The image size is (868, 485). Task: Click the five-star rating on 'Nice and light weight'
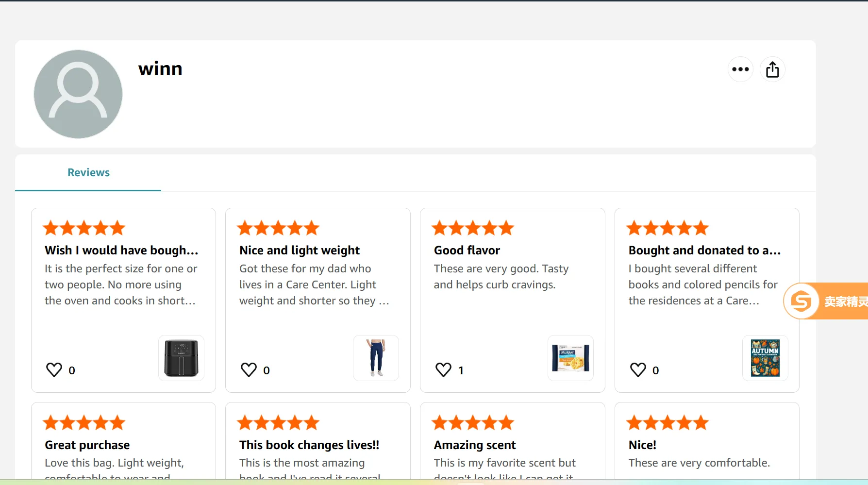(278, 228)
